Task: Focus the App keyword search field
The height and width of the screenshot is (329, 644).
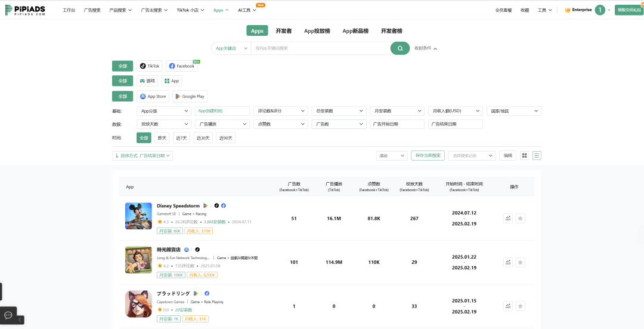Action: tap(320, 48)
